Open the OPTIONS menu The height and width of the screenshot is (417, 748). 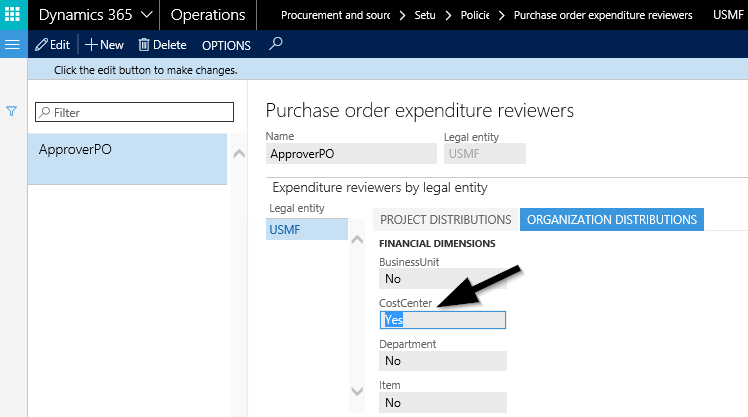[226, 45]
